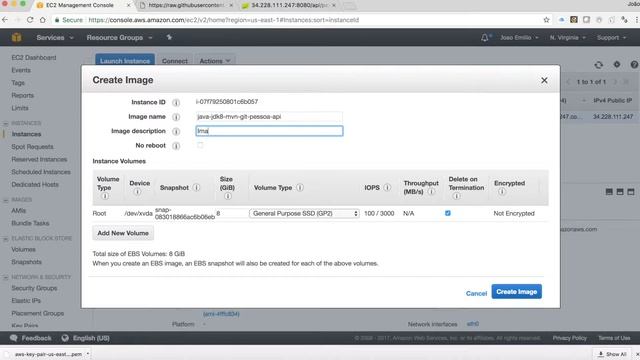The height and width of the screenshot is (360, 640).
Task: Open EC2 Dashboard in the sidebar
Action: (34, 58)
